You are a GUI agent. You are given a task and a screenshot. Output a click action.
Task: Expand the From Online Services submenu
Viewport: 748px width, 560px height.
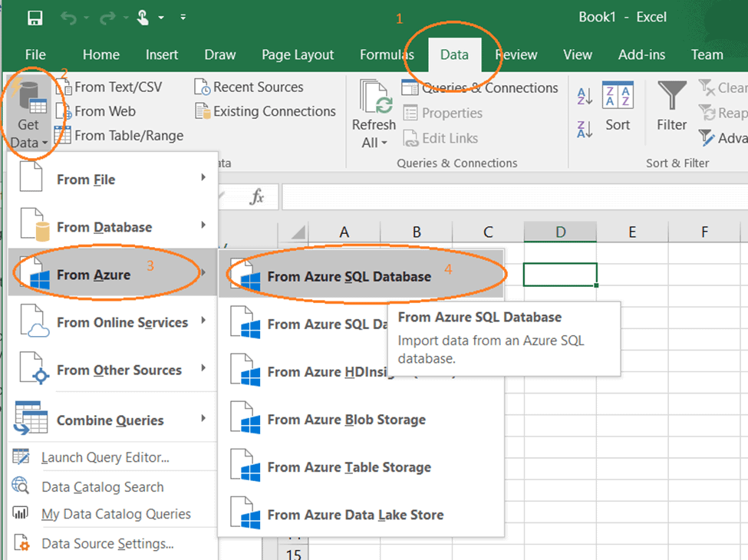pos(113,321)
